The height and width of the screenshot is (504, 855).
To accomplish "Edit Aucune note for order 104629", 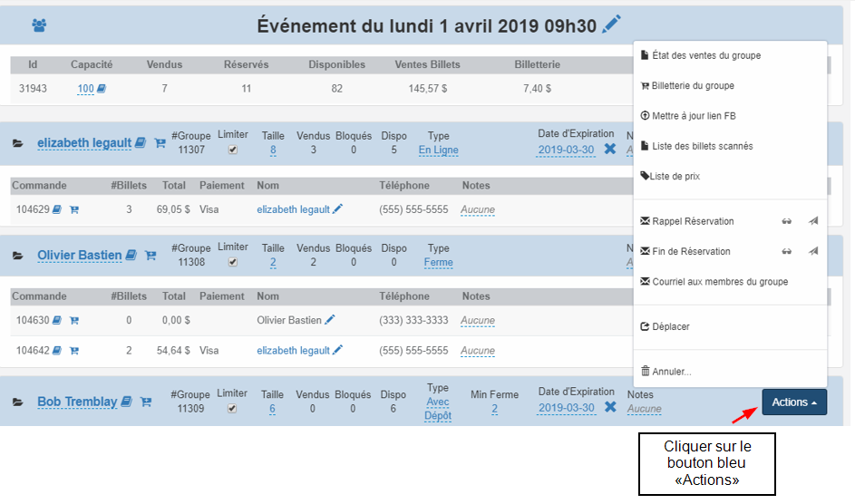I will 478,209.
